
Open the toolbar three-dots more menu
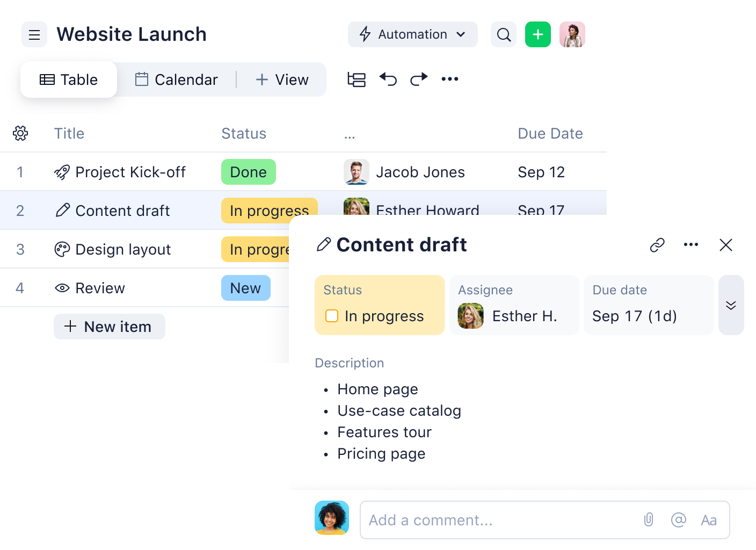click(x=450, y=79)
